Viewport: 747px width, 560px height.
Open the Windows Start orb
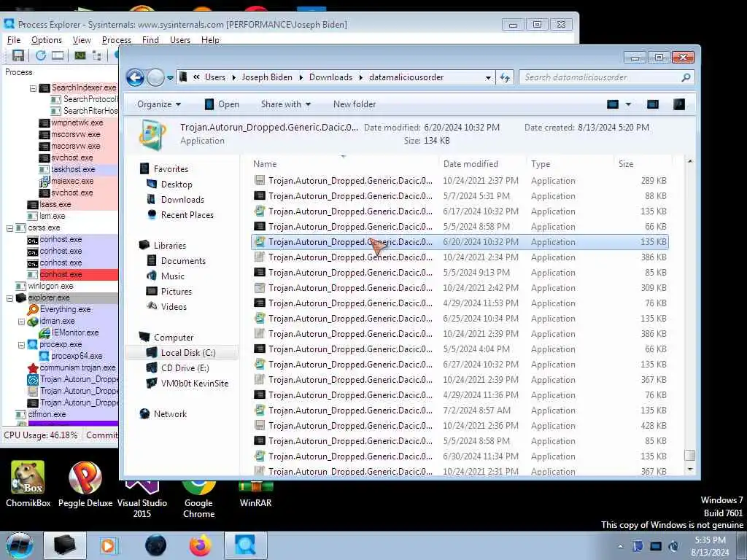20,545
